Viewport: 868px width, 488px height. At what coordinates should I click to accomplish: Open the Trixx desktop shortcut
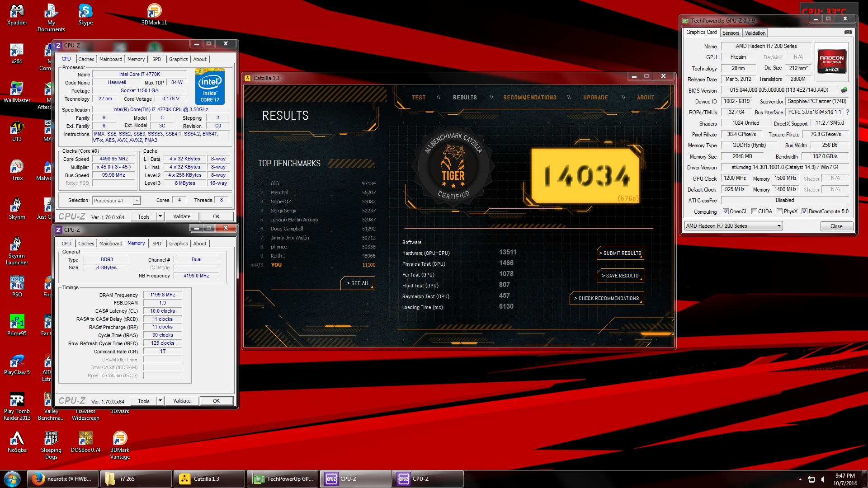(17, 170)
